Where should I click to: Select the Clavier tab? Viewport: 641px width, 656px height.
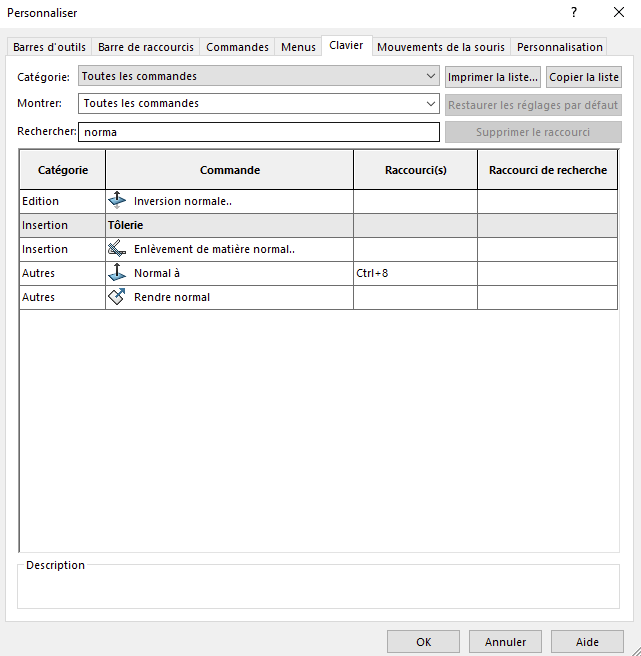coord(346,45)
